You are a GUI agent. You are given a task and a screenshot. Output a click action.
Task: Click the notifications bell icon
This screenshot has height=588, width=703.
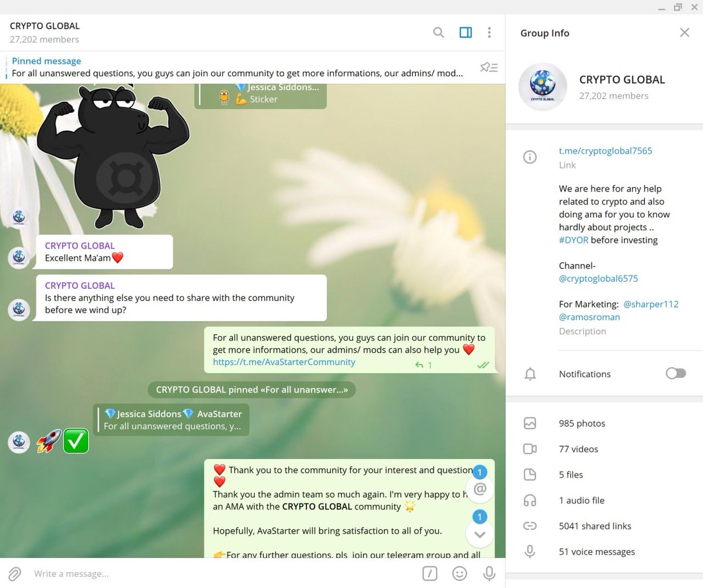[530, 374]
